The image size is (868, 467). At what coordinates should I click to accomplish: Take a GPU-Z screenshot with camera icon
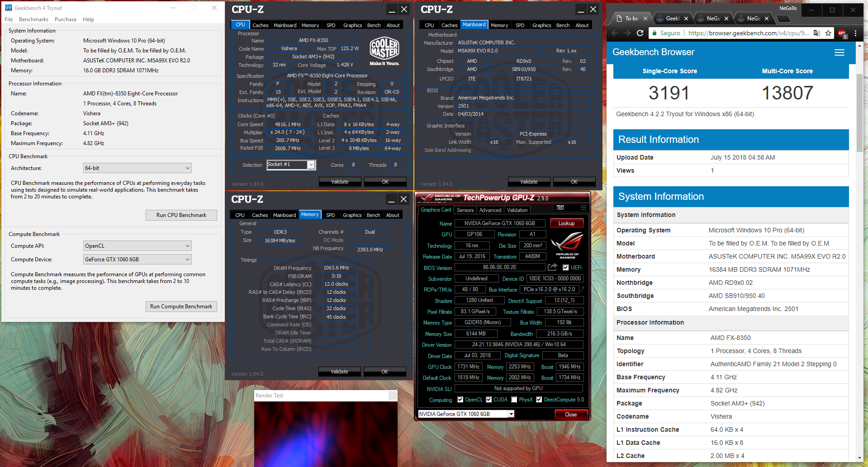tap(560, 208)
